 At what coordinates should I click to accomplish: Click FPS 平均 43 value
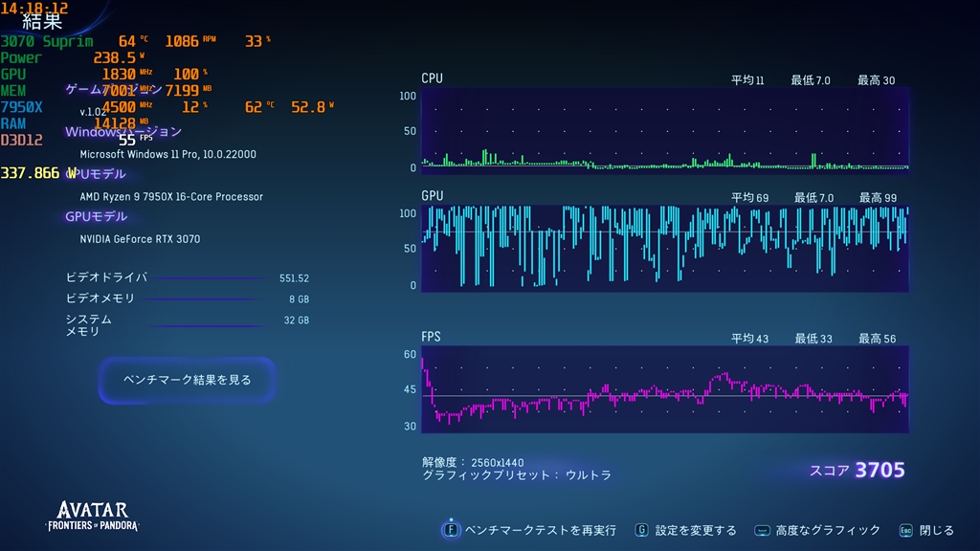point(749,339)
